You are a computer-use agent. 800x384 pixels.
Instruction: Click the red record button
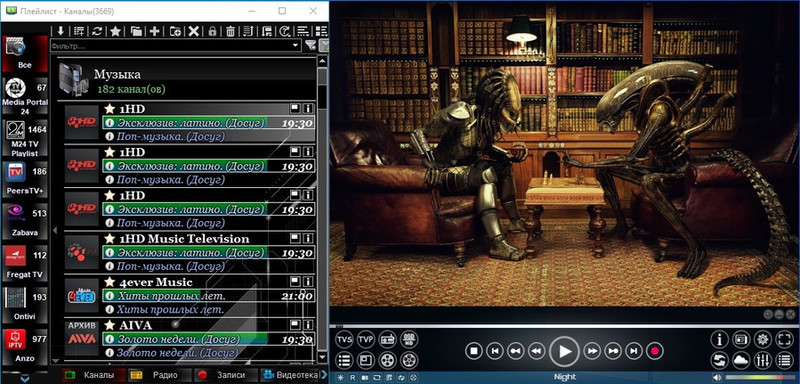tap(655, 350)
